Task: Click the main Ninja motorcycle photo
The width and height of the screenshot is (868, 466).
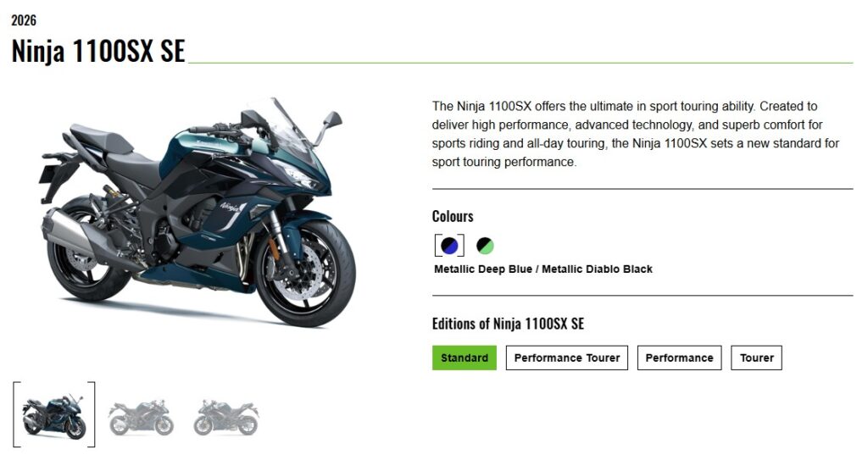Action: click(197, 213)
